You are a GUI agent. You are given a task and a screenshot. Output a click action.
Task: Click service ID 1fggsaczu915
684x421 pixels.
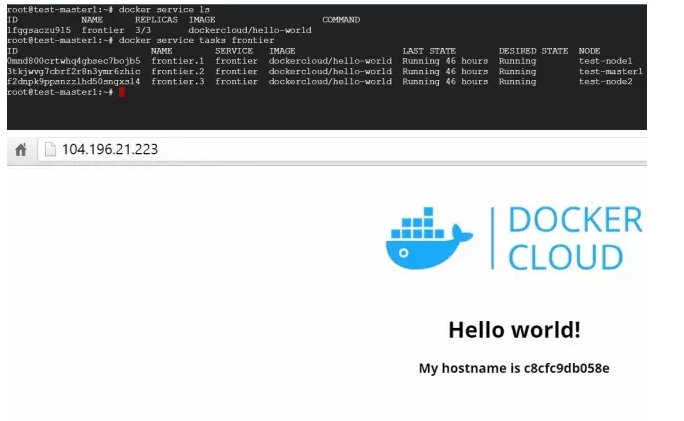[x=39, y=30]
